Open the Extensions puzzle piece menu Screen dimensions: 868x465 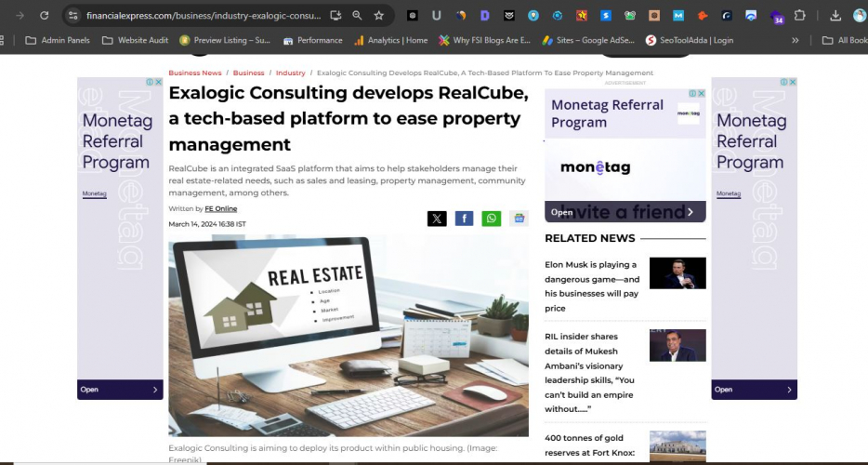tap(799, 16)
